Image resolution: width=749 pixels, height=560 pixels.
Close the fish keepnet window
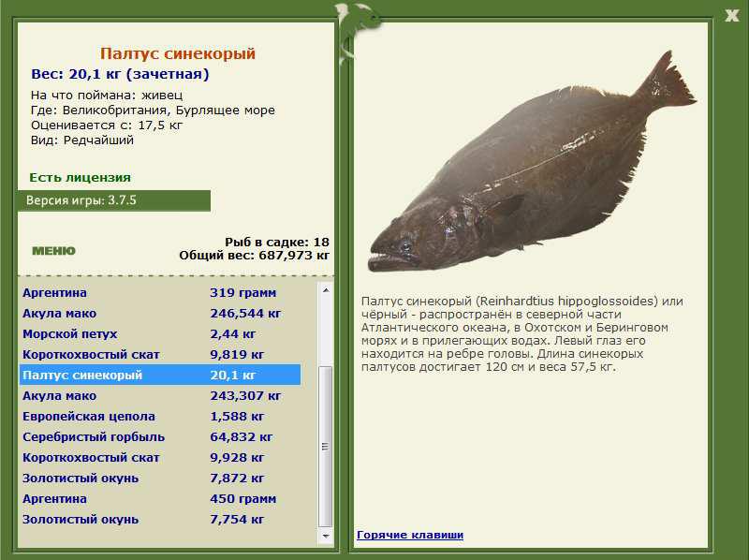pos(732,15)
